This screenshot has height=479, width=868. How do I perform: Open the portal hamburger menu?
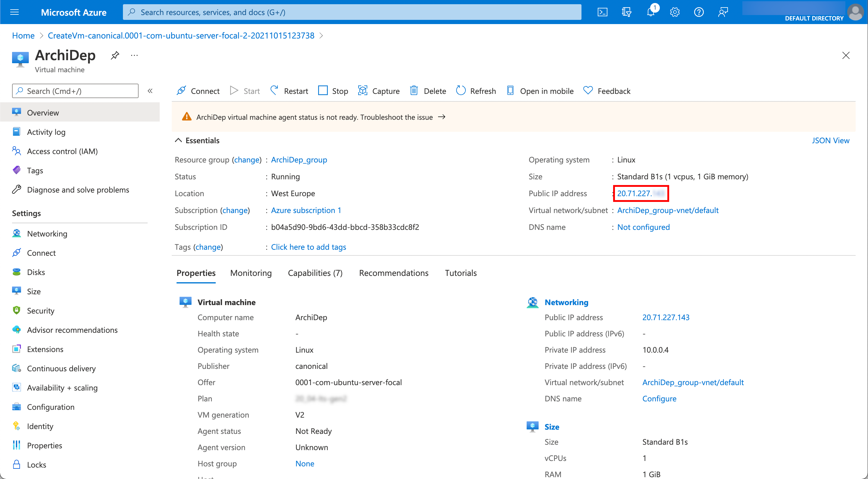pos(14,12)
